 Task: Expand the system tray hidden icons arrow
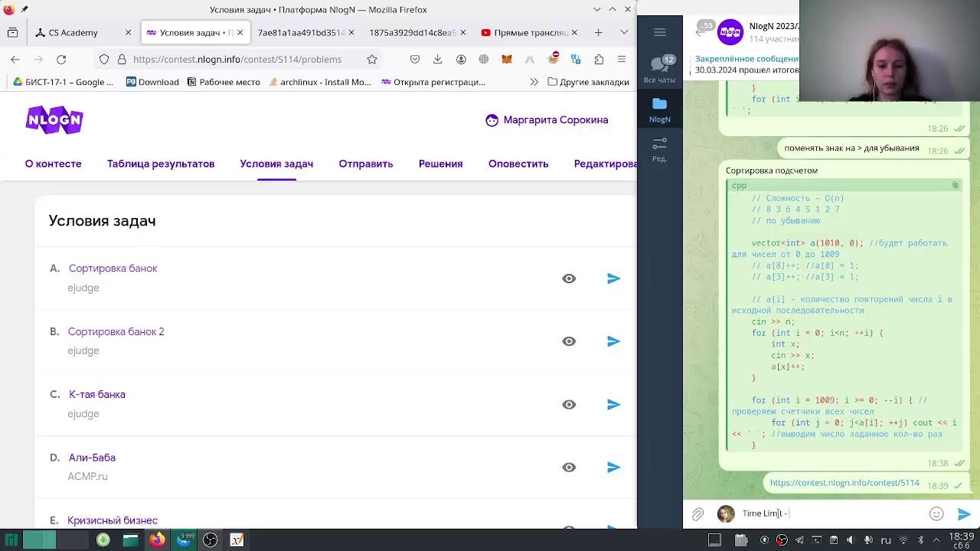[x=936, y=540]
